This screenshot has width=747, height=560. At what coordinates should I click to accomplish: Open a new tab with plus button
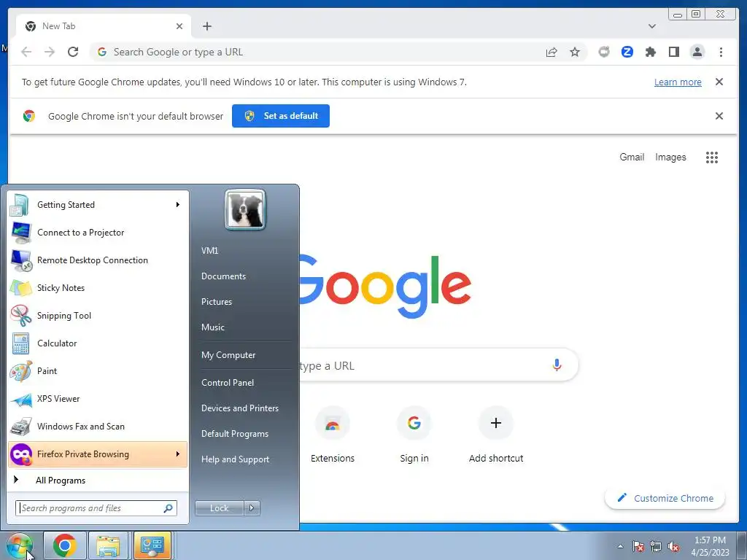click(x=206, y=26)
